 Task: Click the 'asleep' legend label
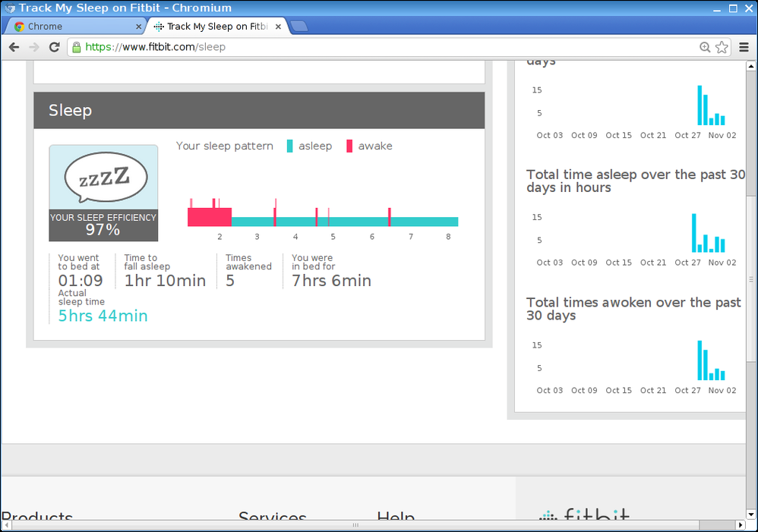(315, 146)
